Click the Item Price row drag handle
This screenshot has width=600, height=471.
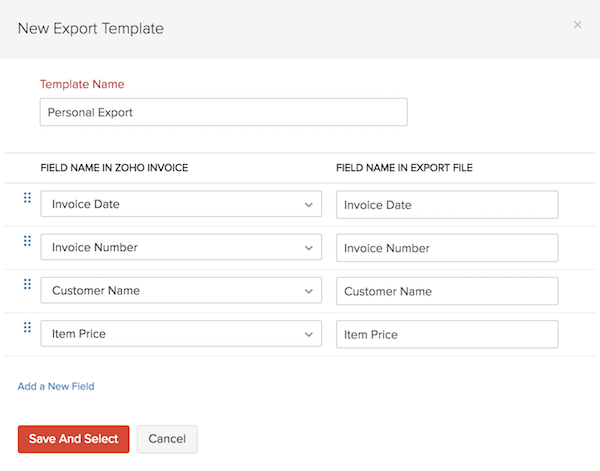coord(27,328)
